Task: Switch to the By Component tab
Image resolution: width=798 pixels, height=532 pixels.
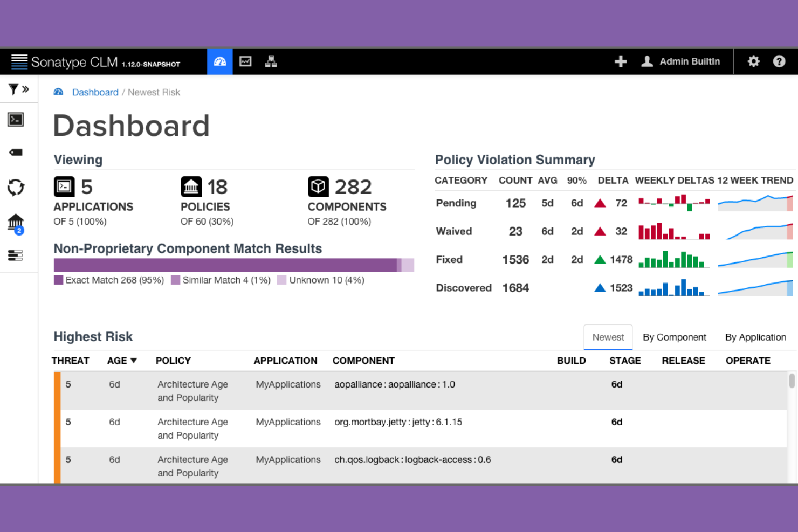Action: coord(675,337)
